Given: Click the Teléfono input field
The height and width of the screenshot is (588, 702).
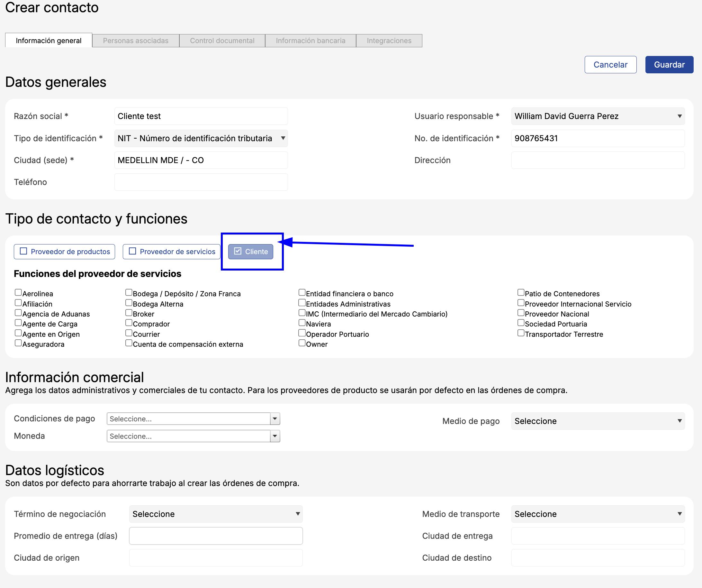Looking at the screenshot, I should (x=201, y=182).
